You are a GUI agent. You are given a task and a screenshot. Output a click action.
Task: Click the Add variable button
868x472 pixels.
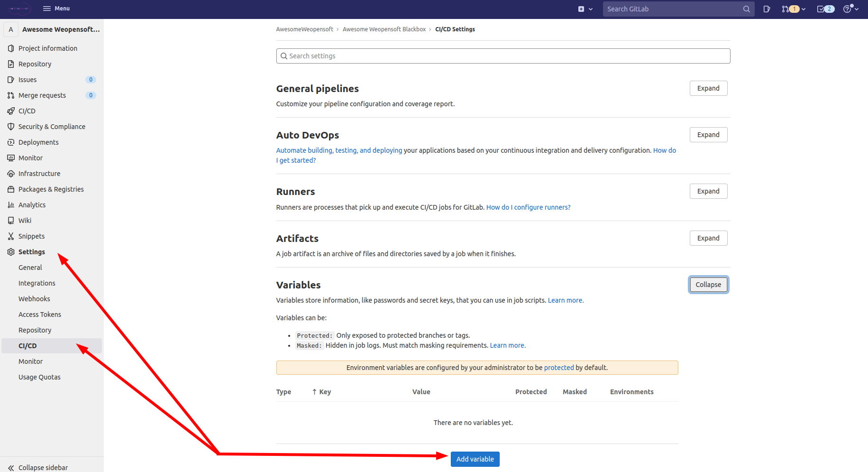(475, 459)
